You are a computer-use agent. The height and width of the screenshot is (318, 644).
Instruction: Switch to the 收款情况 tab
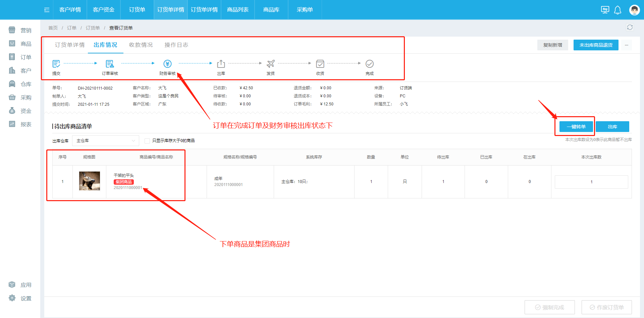(x=141, y=45)
